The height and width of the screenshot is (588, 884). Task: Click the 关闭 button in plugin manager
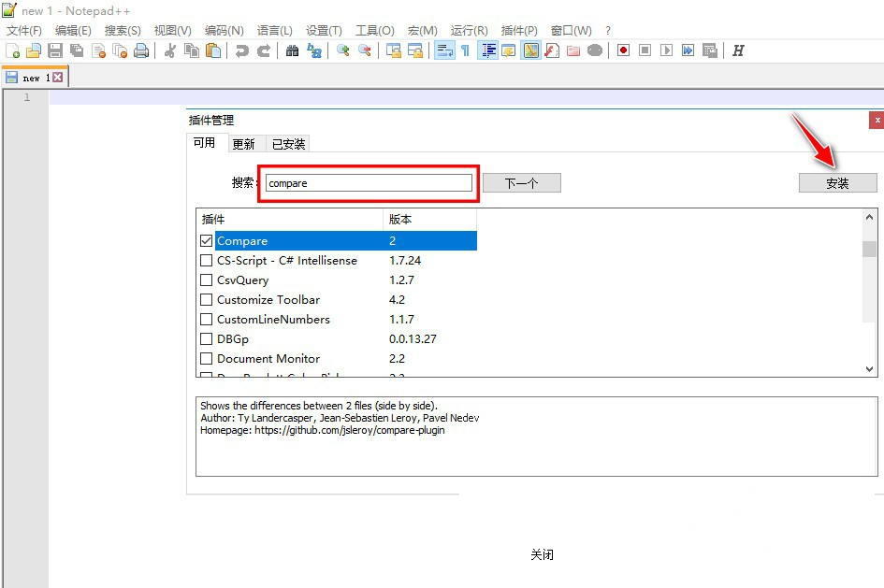pos(542,554)
